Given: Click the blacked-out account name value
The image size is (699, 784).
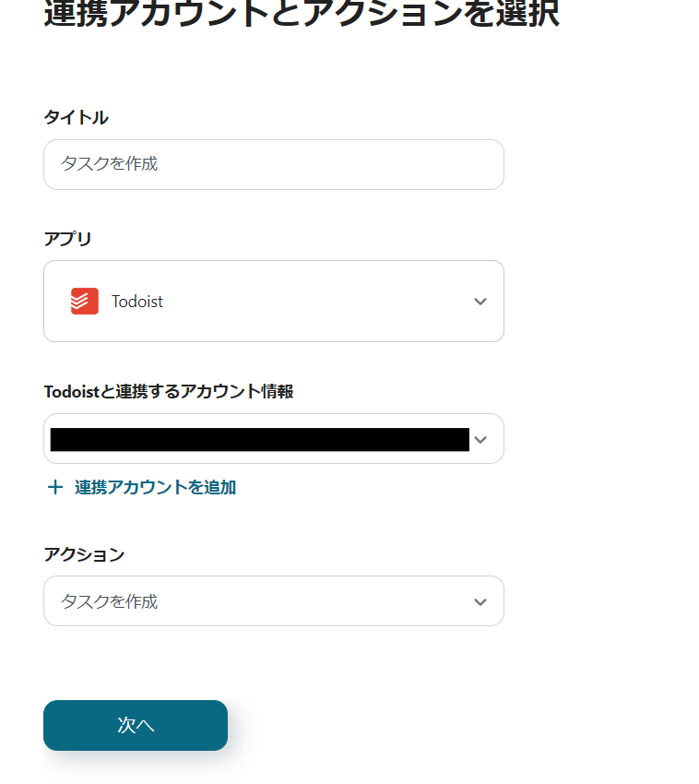Looking at the screenshot, I should pos(259,440).
